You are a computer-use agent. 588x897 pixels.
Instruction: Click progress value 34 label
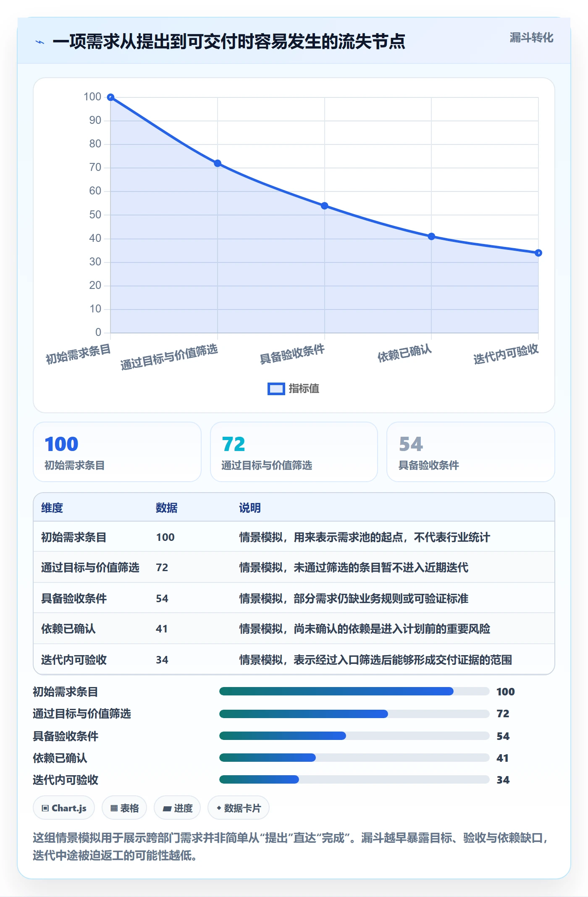click(503, 780)
